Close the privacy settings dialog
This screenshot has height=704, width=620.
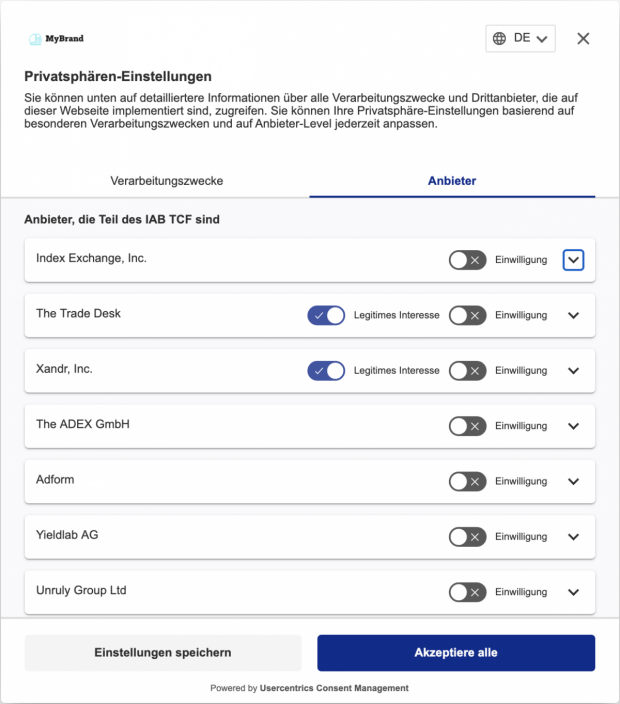pyautogui.click(x=583, y=38)
